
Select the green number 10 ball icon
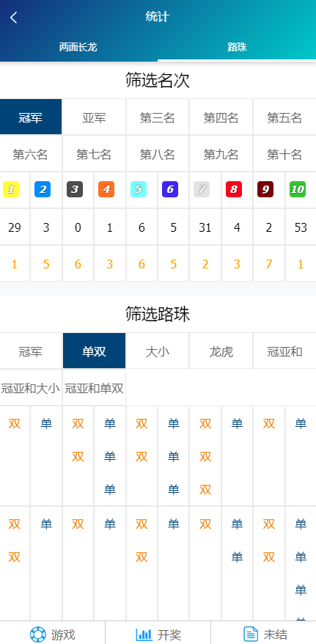[298, 189]
